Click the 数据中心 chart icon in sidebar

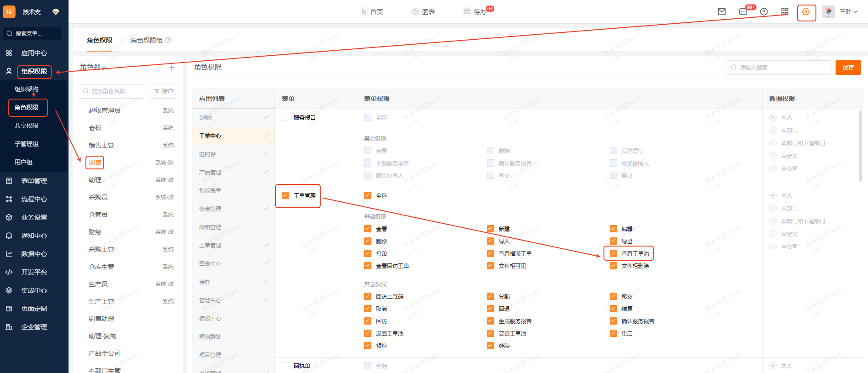coord(9,254)
